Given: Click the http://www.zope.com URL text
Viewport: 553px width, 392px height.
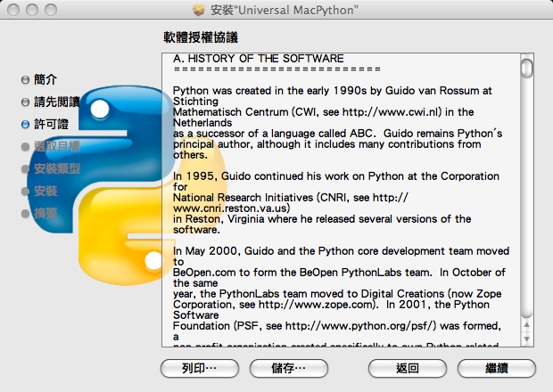Looking at the screenshot, I should pos(316,305).
